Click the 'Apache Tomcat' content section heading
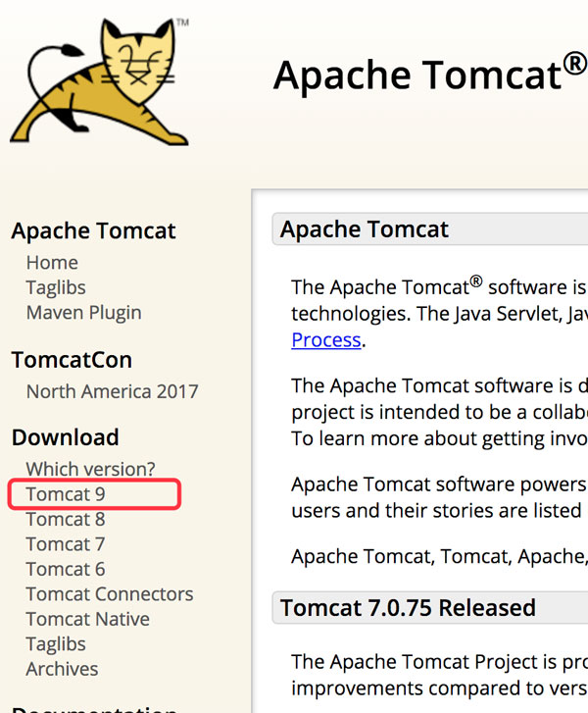Image resolution: width=588 pixels, height=713 pixels. pyautogui.click(x=365, y=229)
